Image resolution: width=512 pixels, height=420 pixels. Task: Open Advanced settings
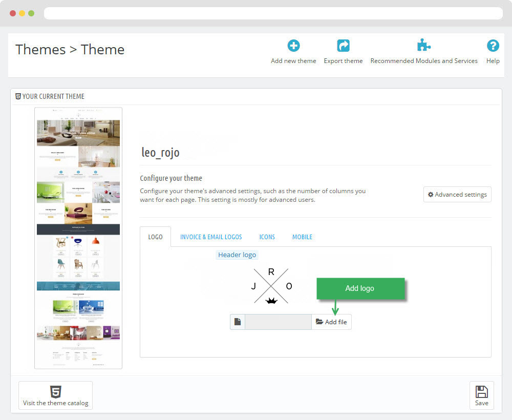[457, 195]
